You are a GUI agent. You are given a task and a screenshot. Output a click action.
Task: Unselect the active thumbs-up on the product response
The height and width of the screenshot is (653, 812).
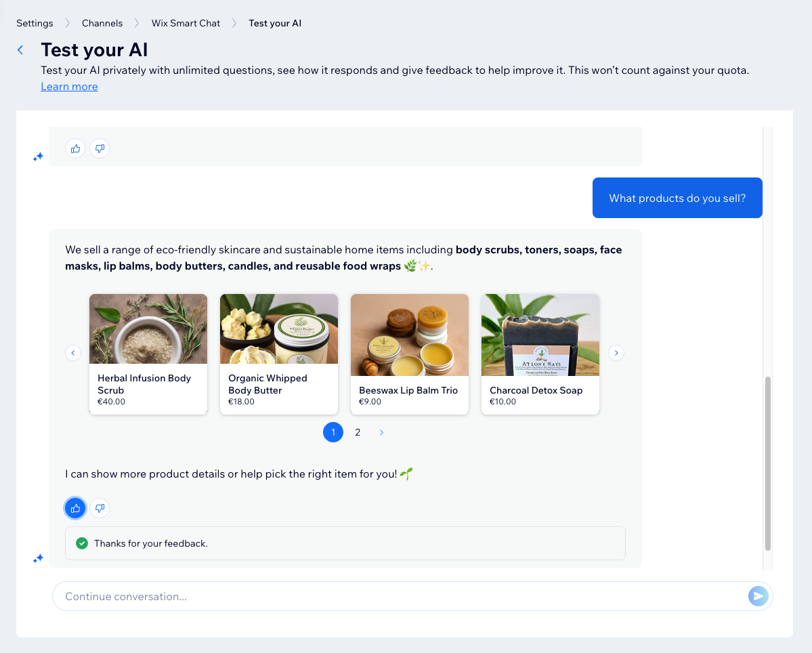[x=74, y=508]
